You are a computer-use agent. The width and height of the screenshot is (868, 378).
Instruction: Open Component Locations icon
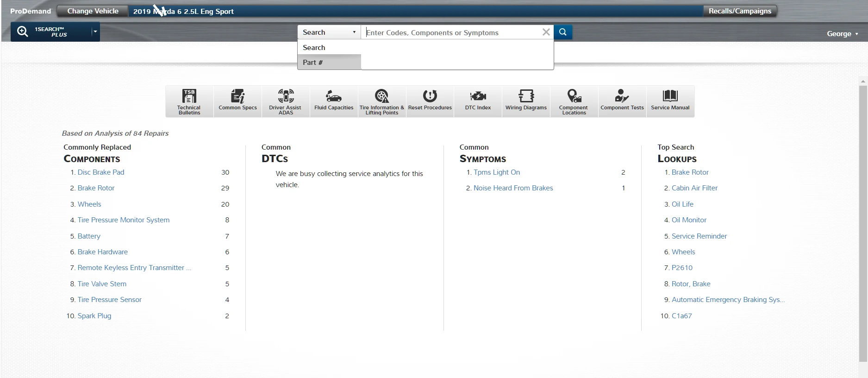coord(574,101)
